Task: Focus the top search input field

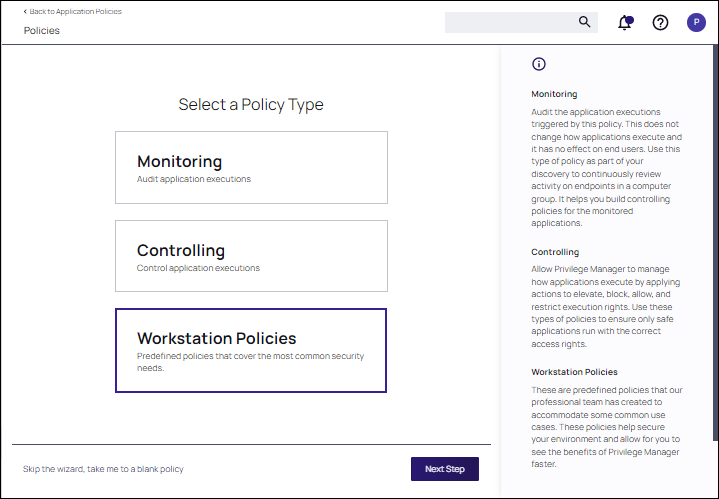Action: click(x=511, y=22)
